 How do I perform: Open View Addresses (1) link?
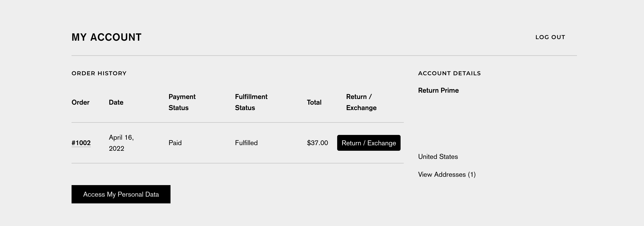[x=447, y=174]
